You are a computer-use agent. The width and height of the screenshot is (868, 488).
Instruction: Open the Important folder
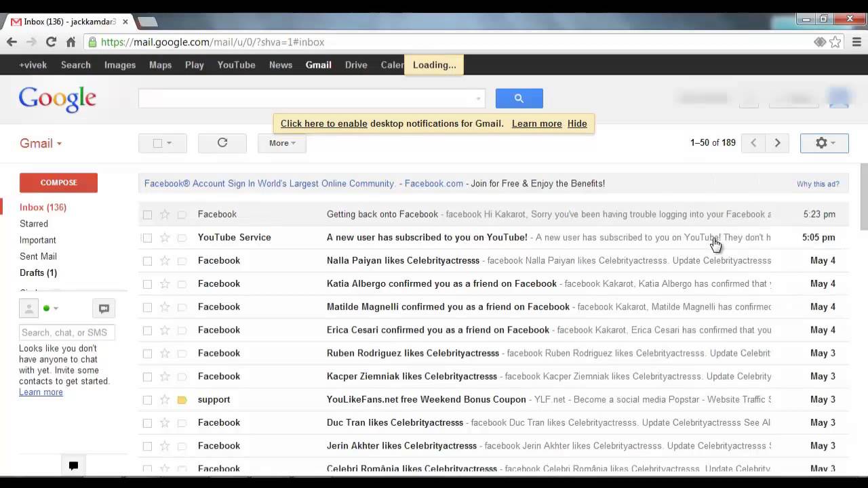point(38,240)
